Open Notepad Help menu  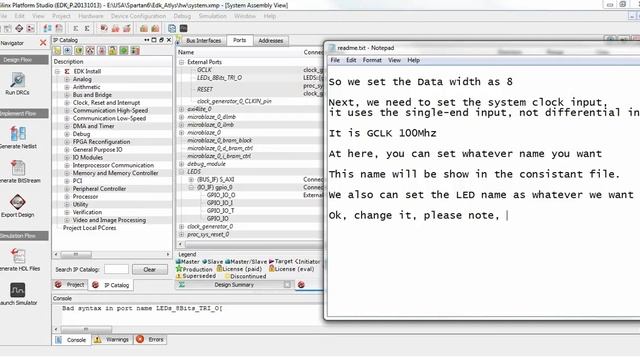coord(413,60)
